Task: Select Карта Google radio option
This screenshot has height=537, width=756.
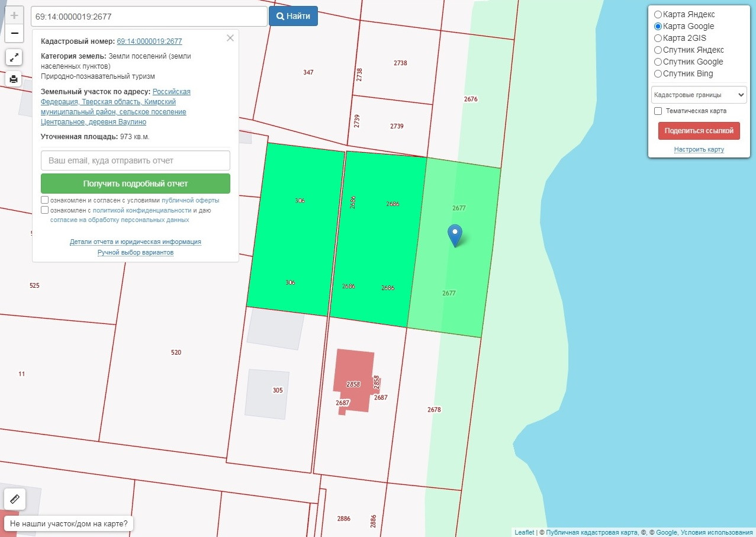Action: (658, 26)
